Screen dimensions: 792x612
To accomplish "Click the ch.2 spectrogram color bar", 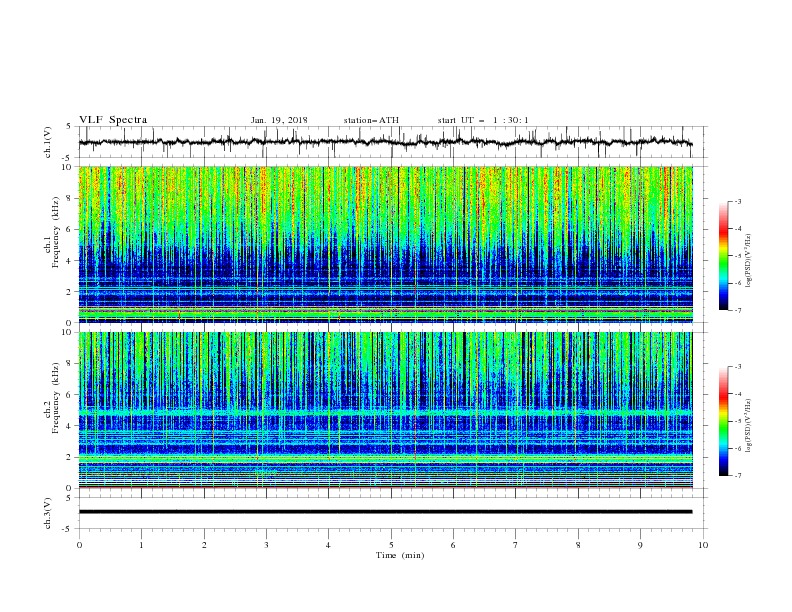I will click(x=723, y=421).
